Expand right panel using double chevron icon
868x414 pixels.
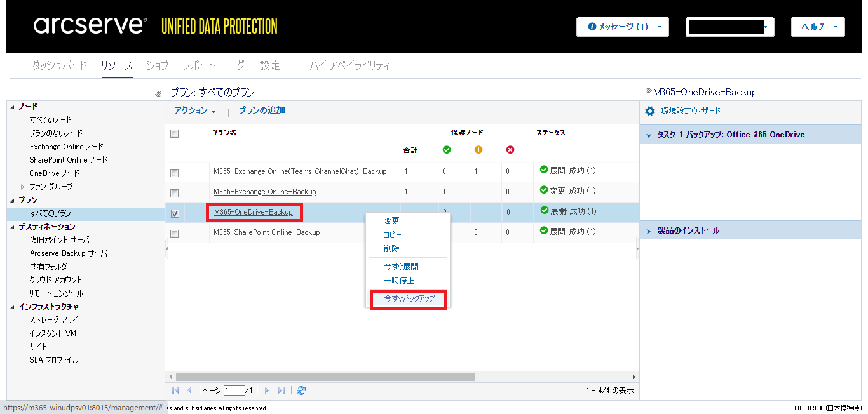pos(648,91)
